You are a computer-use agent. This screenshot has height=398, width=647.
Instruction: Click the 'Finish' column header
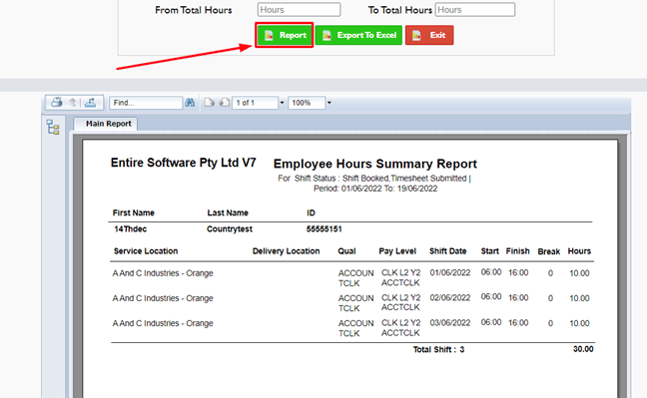517,251
